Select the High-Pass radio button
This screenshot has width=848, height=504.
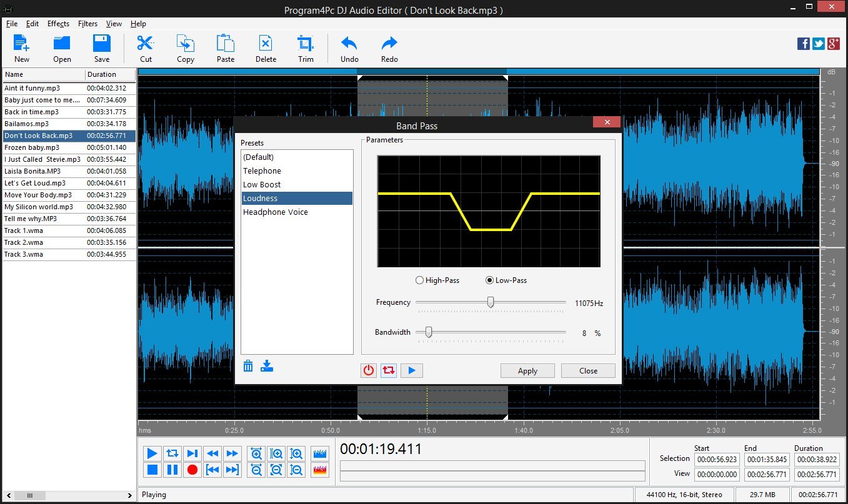point(419,280)
